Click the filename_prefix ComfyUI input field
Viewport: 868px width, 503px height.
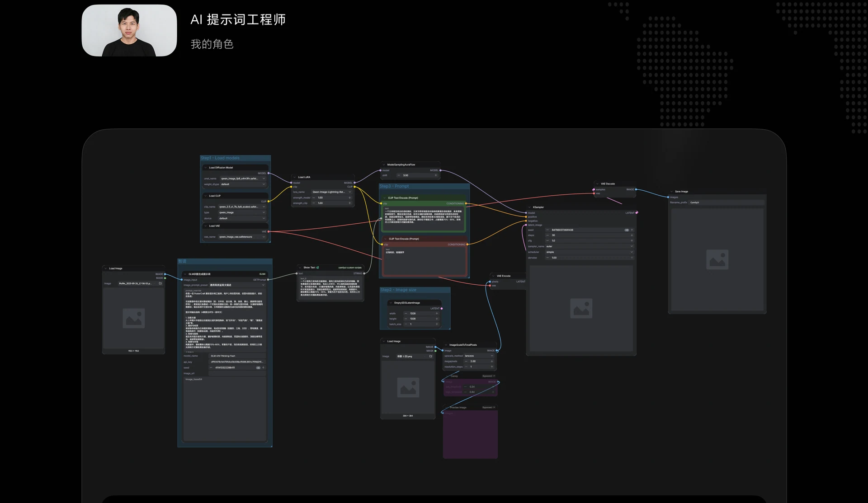coord(726,202)
